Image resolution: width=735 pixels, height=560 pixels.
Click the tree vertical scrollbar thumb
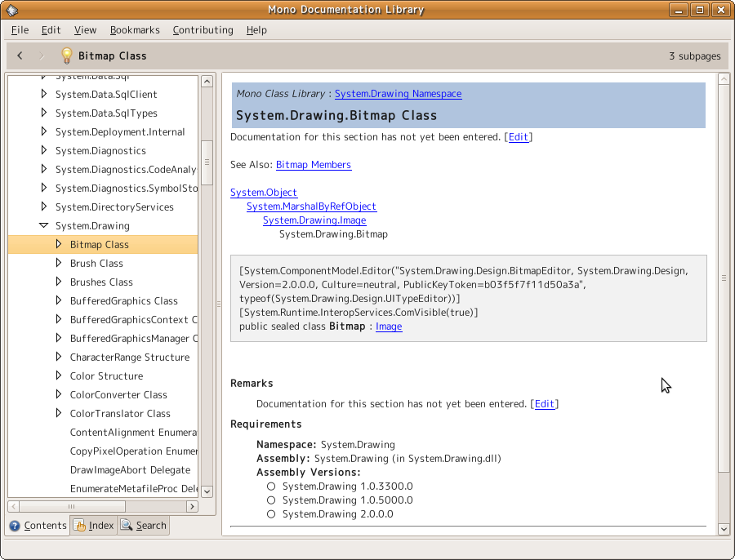pos(207,162)
